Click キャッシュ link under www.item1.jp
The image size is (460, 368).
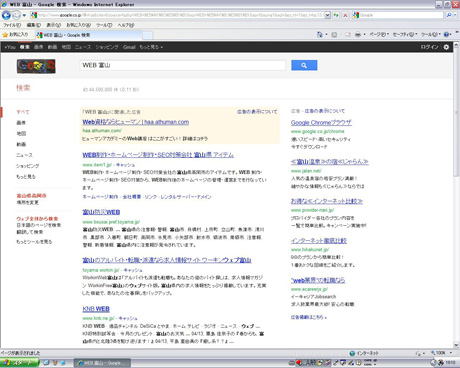point(126,165)
